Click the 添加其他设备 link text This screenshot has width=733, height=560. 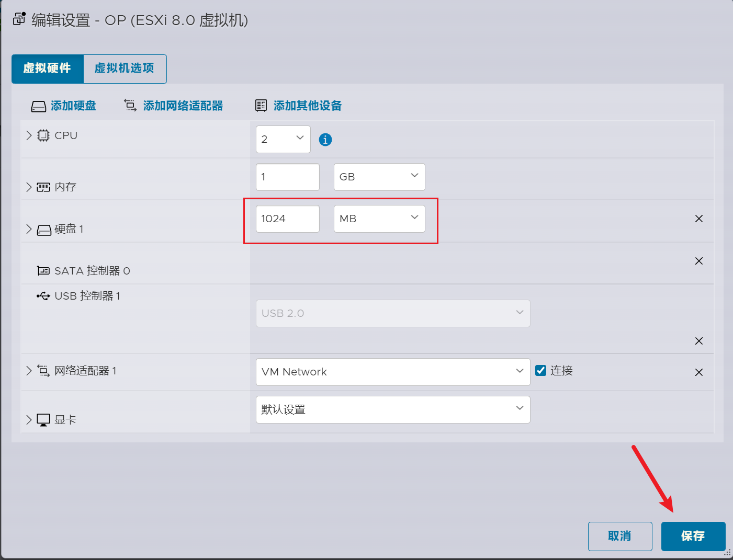(308, 106)
